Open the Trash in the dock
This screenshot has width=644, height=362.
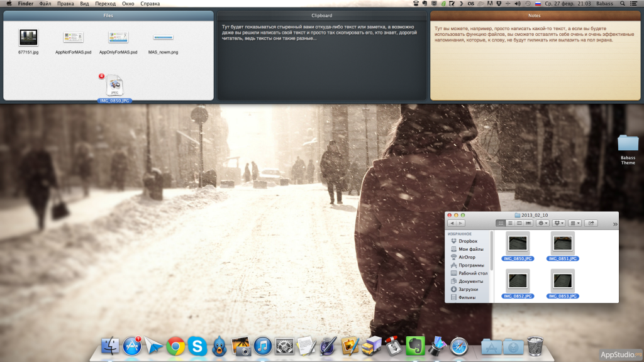[x=535, y=345]
